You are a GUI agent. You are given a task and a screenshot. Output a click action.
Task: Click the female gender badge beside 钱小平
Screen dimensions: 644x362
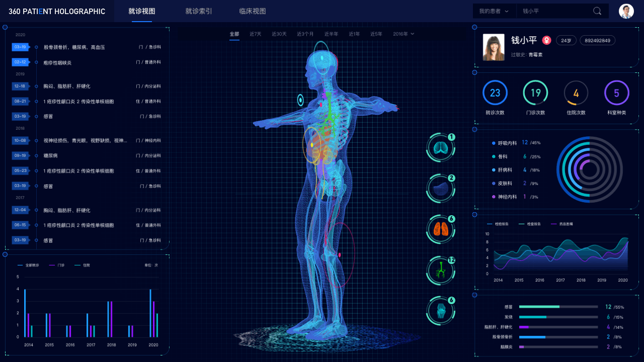point(546,40)
